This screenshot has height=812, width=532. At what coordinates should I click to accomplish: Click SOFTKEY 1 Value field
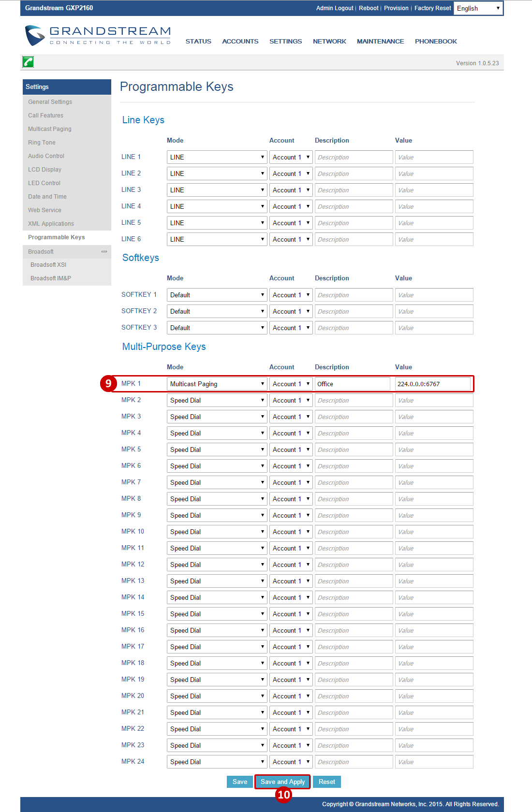(x=434, y=295)
